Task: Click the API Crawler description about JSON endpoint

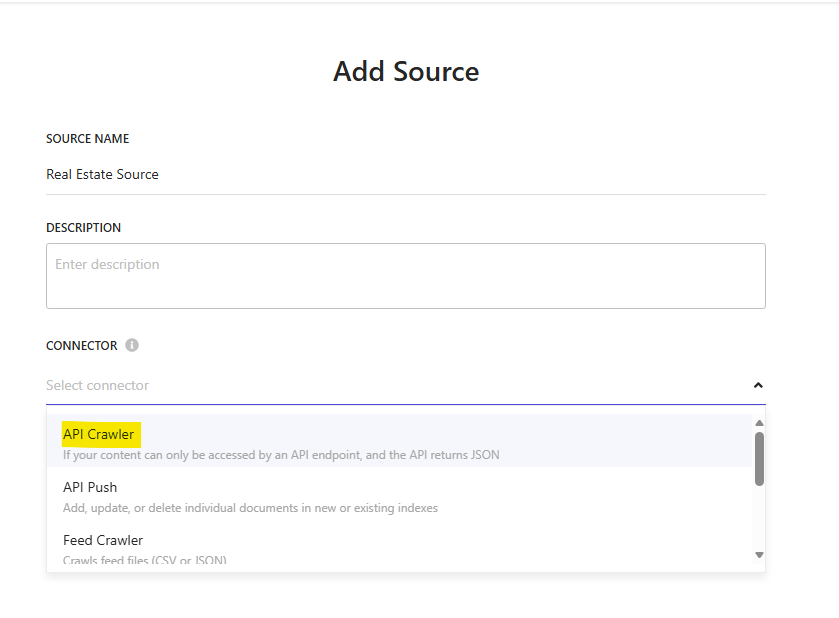Action: coord(281,455)
